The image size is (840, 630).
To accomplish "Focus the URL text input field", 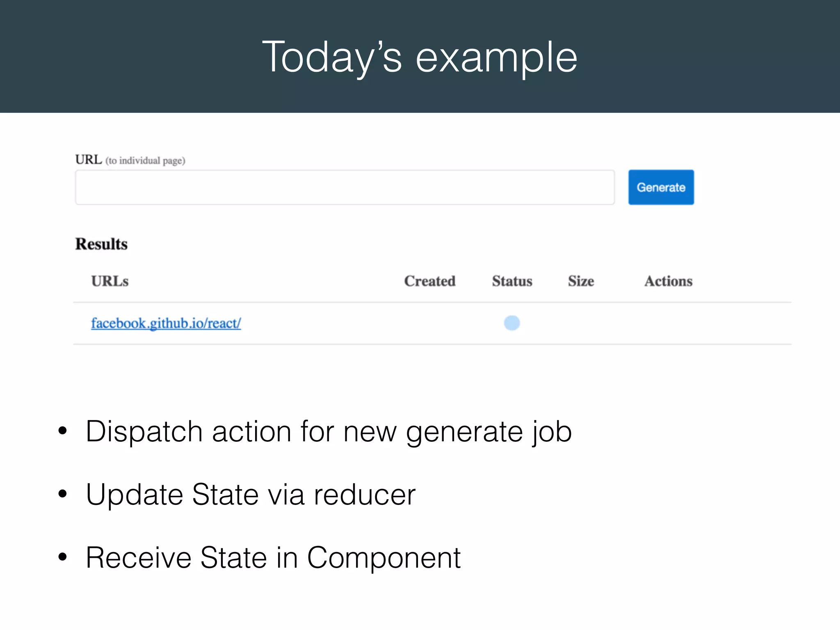I will pos(345,187).
